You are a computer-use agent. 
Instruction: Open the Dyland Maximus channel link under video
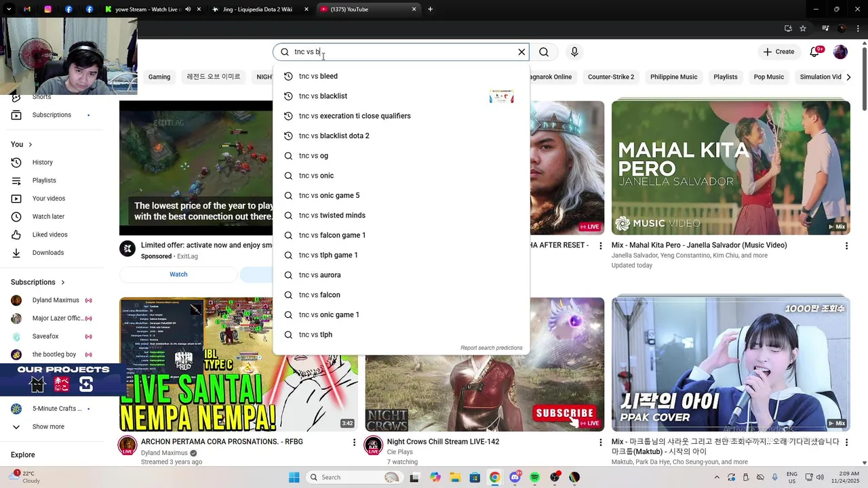(164, 453)
